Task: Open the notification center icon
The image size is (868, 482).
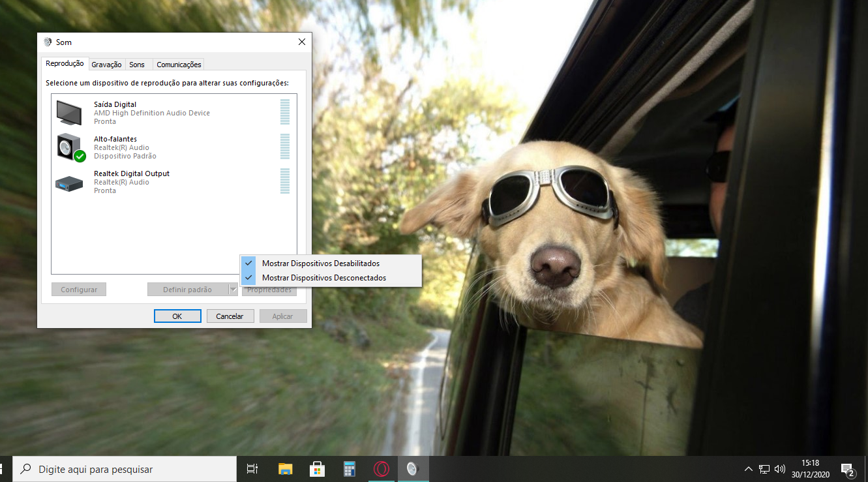Action: coord(848,469)
